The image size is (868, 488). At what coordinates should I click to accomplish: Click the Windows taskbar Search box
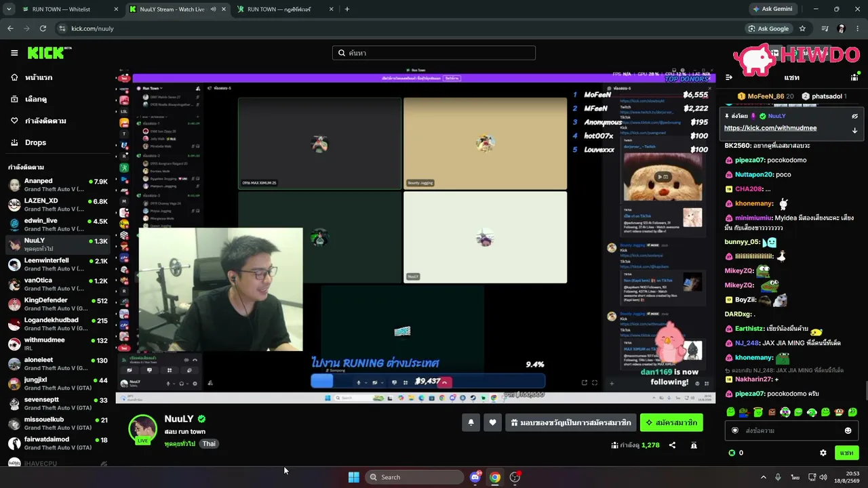tap(414, 477)
